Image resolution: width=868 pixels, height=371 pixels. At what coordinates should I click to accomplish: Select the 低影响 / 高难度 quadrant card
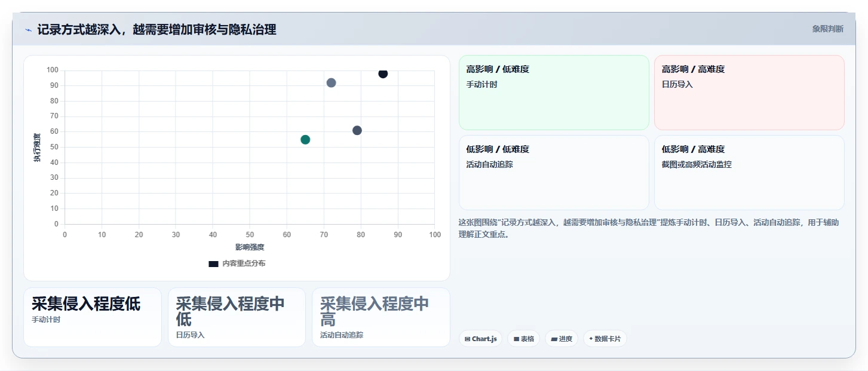[x=749, y=173]
